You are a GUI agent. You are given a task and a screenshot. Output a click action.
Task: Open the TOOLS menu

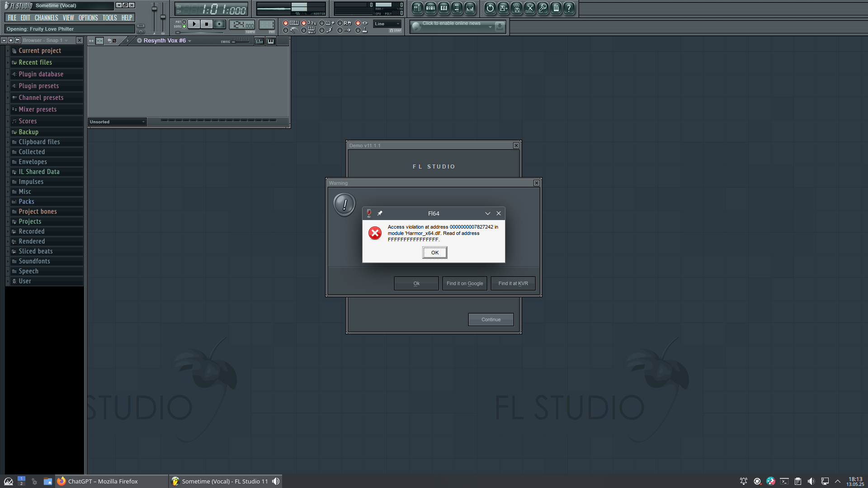(x=110, y=18)
